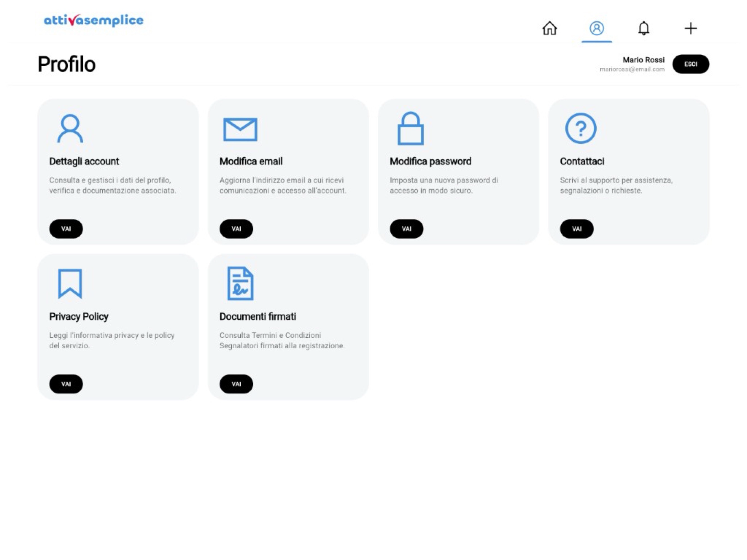Click description 'Consulta Termini e Condizioni Segnalatori'
This screenshot has width=747, height=560.
(x=282, y=340)
